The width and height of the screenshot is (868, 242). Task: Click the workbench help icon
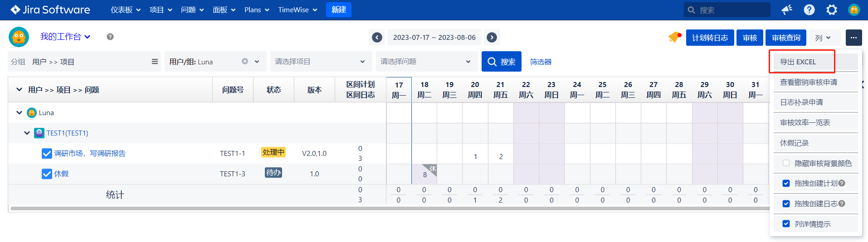pyautogui.click(x=110, y=37)
